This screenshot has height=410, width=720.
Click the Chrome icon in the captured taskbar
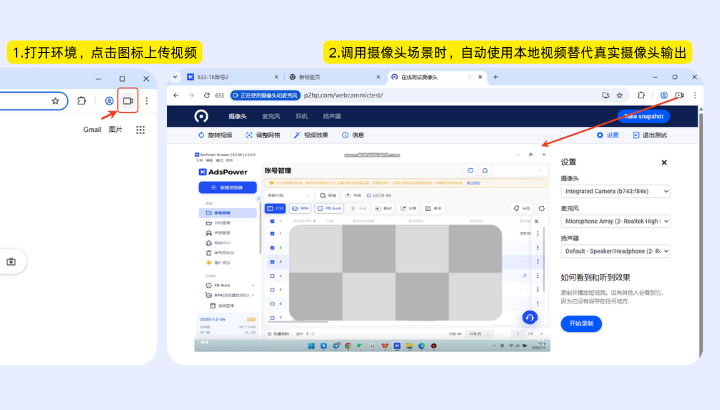348,346
